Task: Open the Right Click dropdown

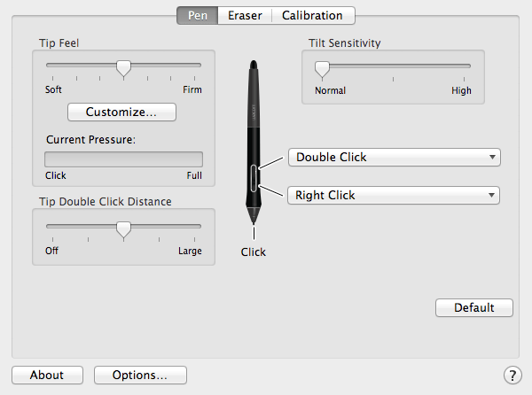Action: click(394, 195)
